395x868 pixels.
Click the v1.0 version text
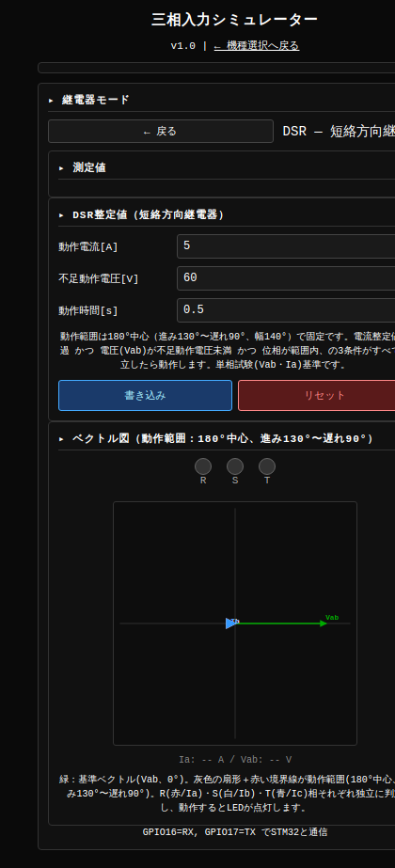tap(182, 46)
